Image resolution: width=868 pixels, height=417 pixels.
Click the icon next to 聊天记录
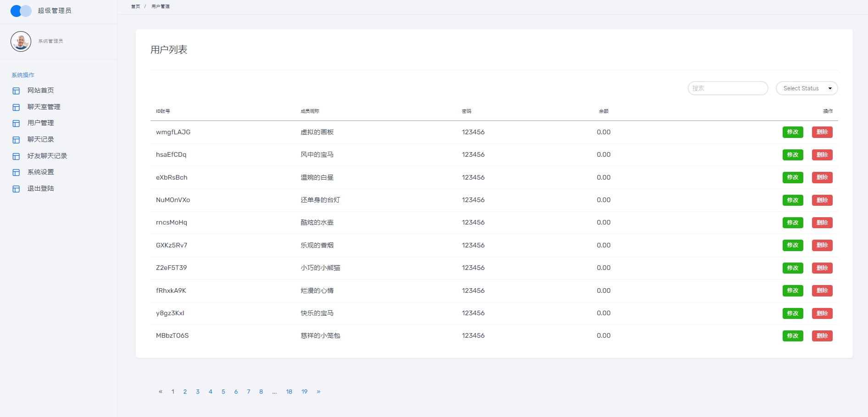tap(16, 140)
